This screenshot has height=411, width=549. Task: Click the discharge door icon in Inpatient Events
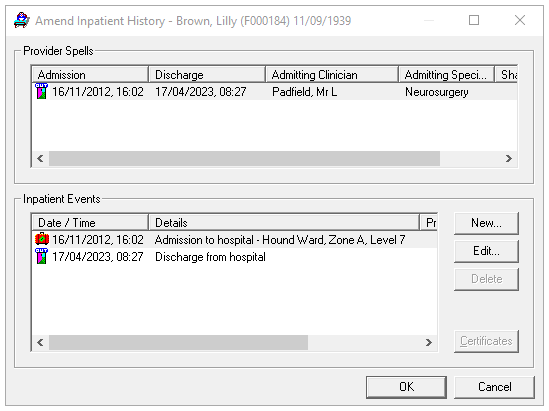pos(41,256)
